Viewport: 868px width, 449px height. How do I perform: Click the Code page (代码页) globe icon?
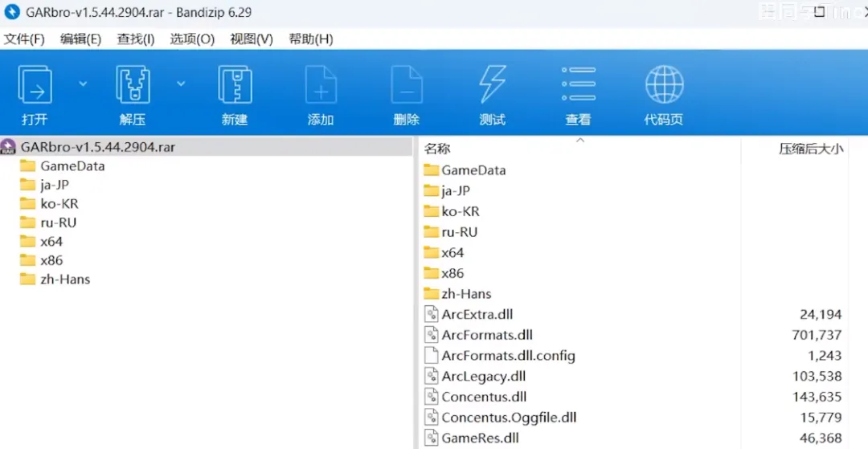pos(665,84)
